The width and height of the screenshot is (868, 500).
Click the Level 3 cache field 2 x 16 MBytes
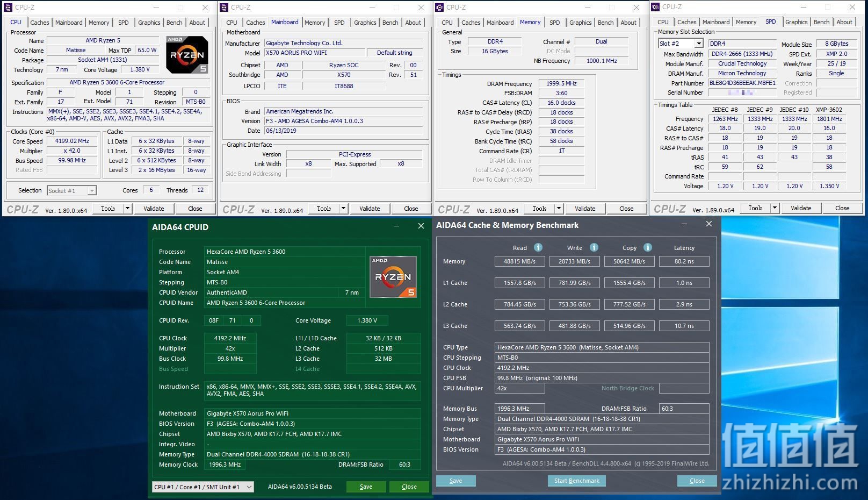point(156,170)
